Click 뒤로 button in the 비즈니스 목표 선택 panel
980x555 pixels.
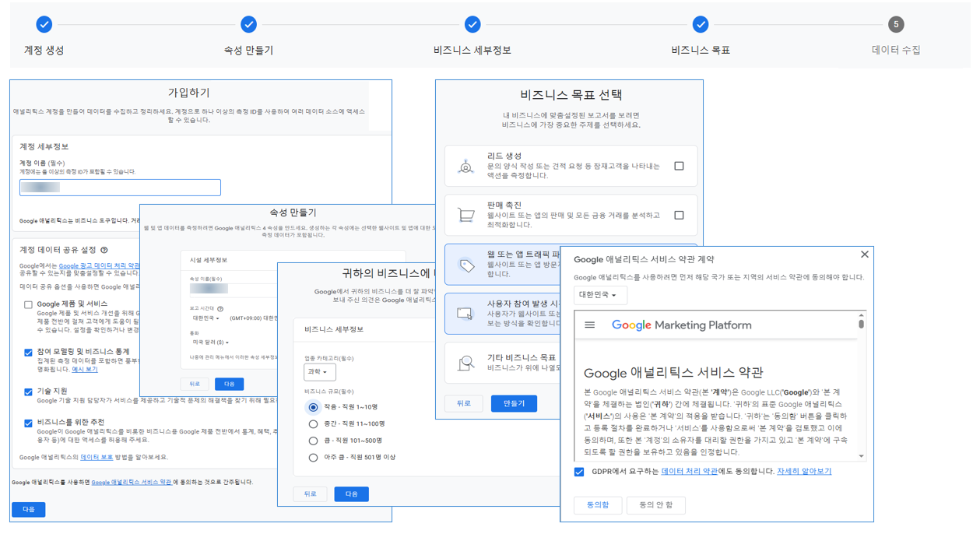click(x=464, y=403)
